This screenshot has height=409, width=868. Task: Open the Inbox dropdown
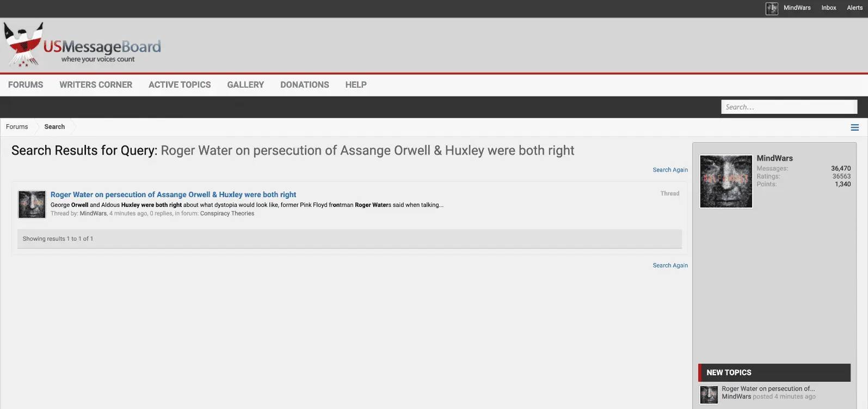(828, 8)
